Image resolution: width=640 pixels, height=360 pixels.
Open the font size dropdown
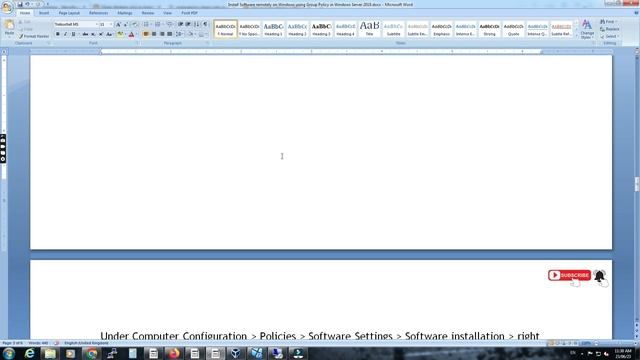click(111, 24)
